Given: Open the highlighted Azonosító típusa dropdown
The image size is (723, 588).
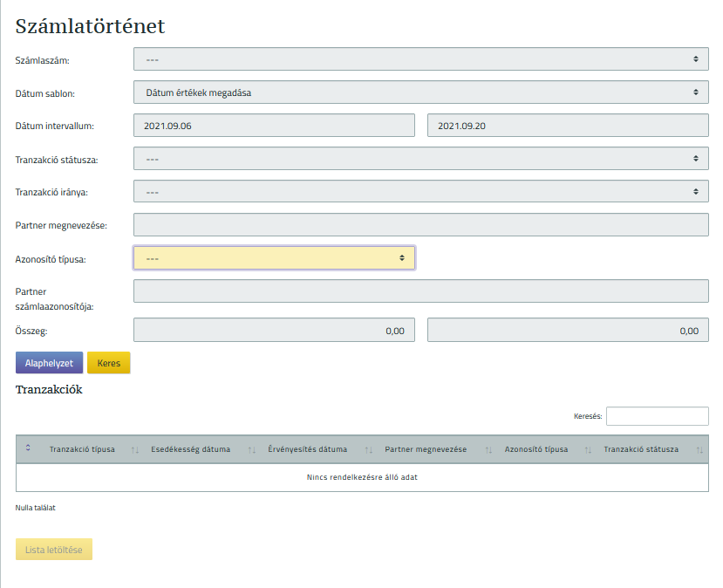Looking at the screenshot, I should [274, 258].
